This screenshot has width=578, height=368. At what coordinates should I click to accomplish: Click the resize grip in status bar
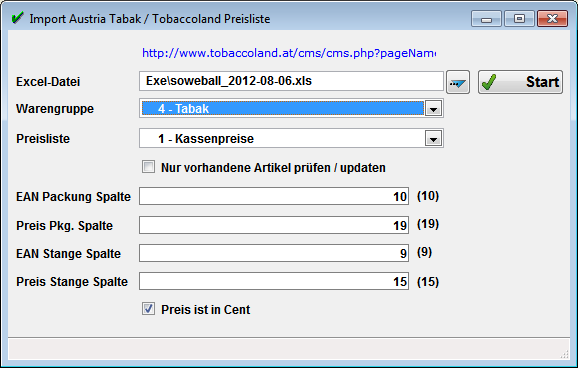(x=564, y=354)
